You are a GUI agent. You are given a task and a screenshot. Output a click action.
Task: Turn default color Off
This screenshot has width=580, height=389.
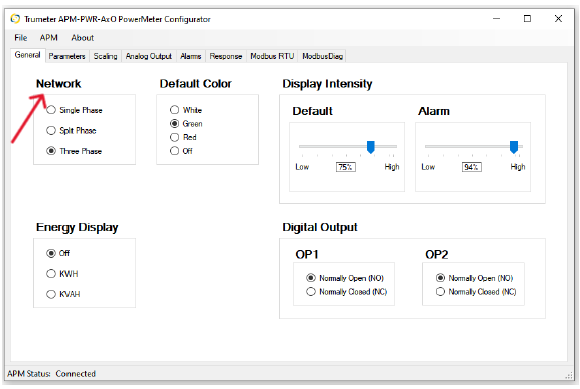(181, 151)
